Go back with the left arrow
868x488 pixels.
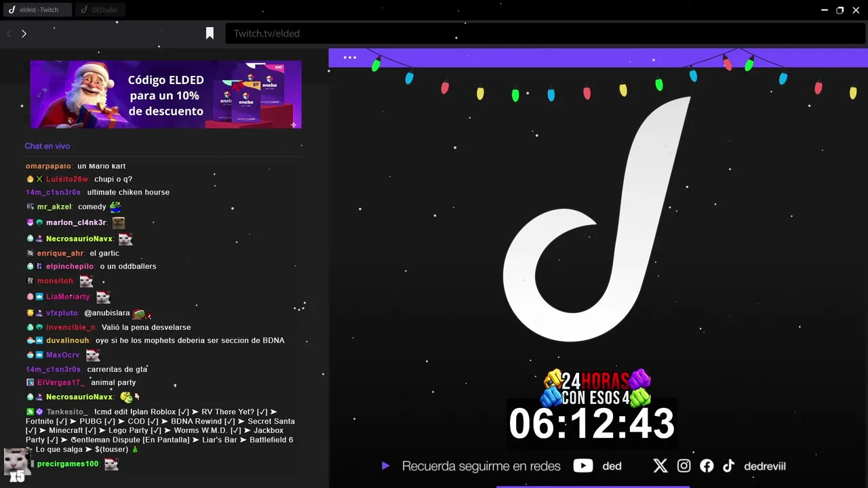point(9,33)
